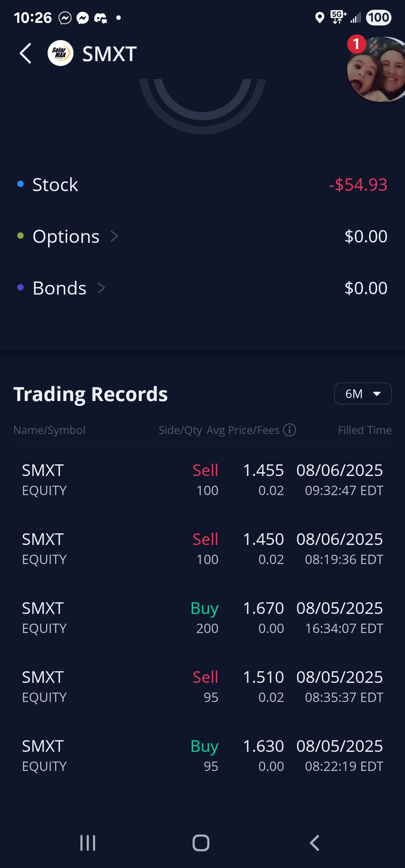
Task: Open the chat head profile bubble
Action: 377,70
